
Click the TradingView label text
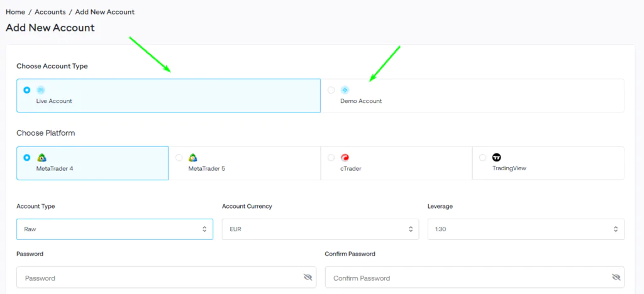click(509, 168)
